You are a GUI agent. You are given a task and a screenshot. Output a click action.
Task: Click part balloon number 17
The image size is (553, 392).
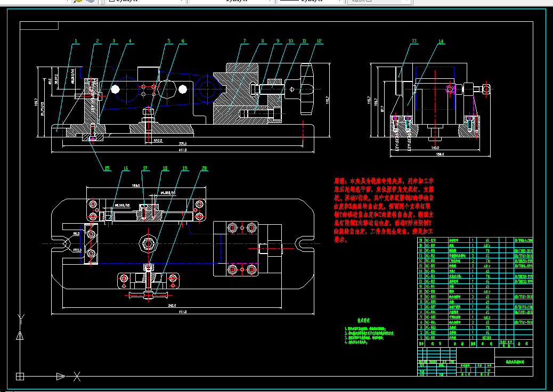click(145, 168)
